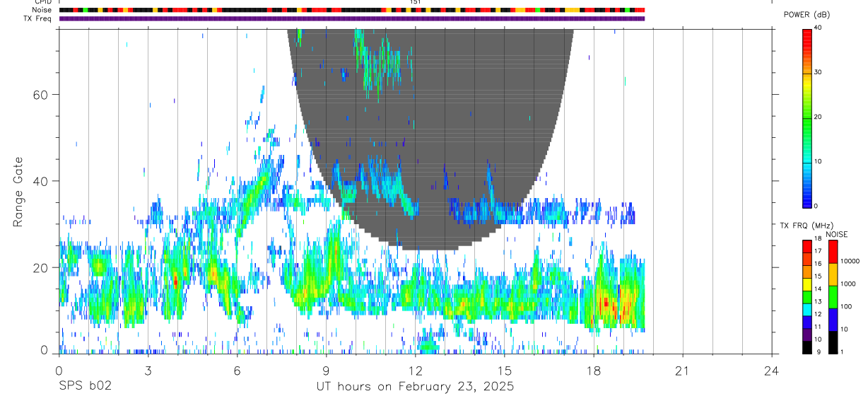Click the 30 label on the POWER scale
This screenshot has width=868, height=401.
(818, 72)
